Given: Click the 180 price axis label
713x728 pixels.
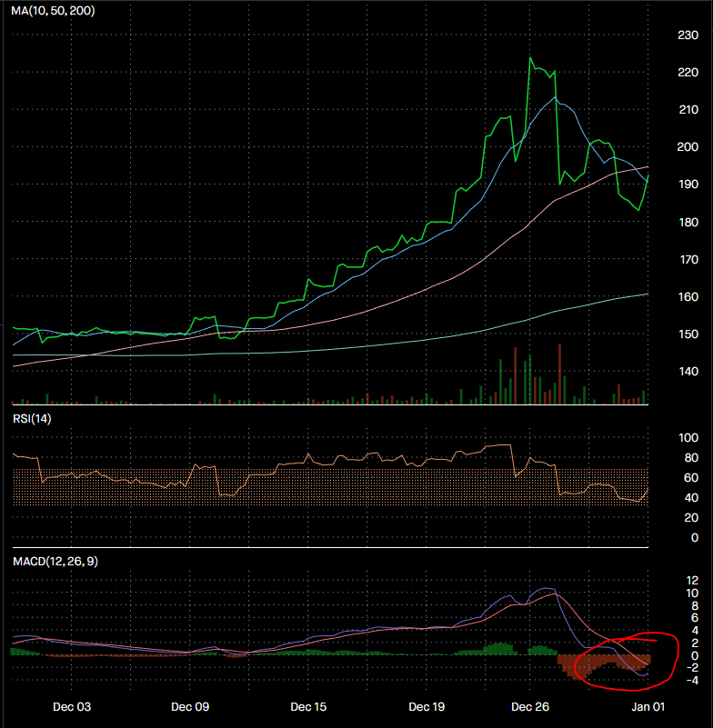Looking at the screenshot, I should (688, 223).
